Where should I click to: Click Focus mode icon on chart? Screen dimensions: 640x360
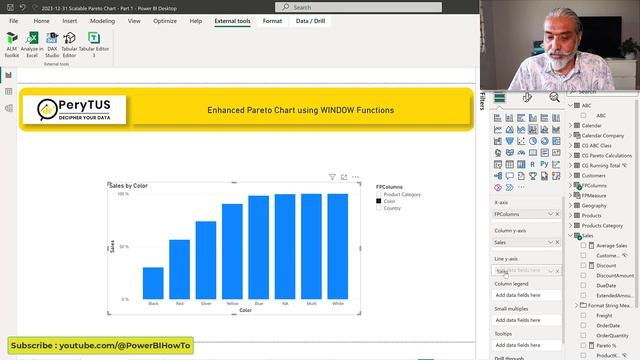(344, 177)
